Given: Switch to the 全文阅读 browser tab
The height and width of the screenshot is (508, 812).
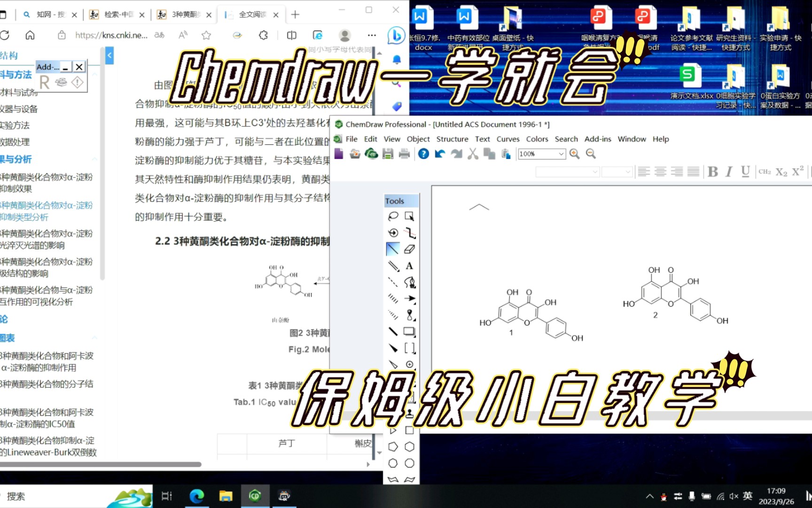Looking at the screenshot, I should pos(251,15).
